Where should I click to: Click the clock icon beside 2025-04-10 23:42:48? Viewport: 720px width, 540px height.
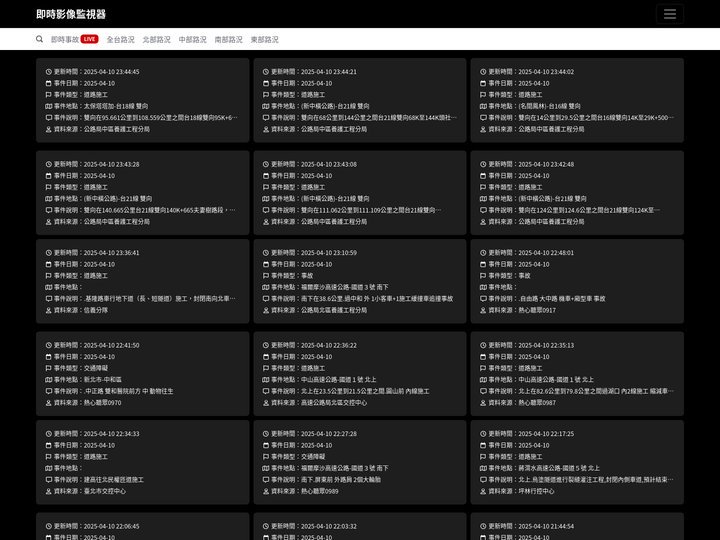pos(483,164)
